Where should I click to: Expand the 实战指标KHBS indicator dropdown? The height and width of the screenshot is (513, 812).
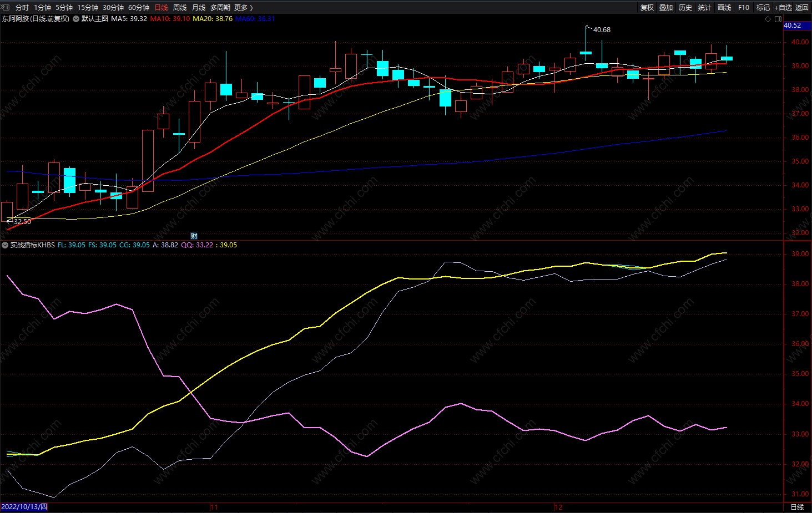(x=5, y=245)
